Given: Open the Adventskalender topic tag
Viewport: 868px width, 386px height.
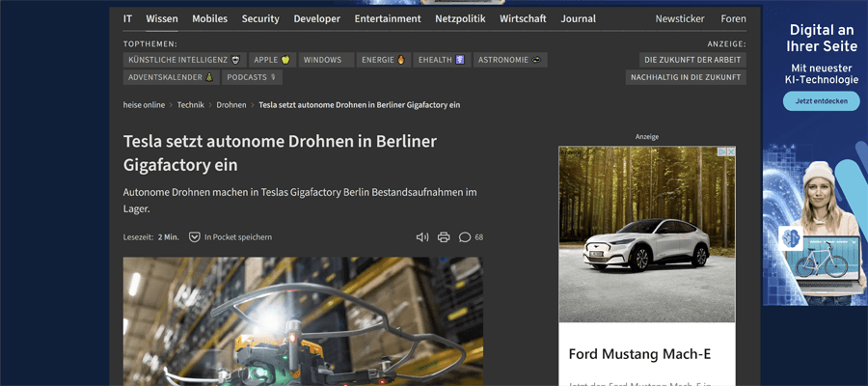Looking at the screenshot, I should 171,77.
